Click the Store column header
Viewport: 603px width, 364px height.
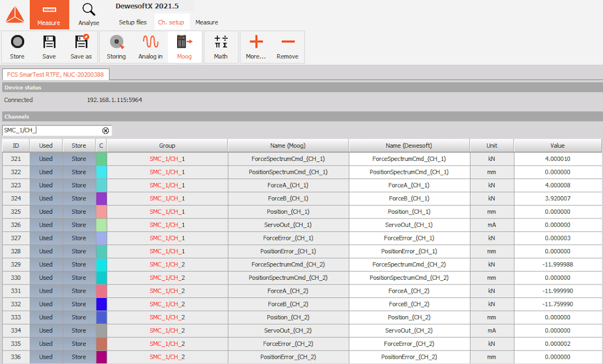tap(79, 145)
